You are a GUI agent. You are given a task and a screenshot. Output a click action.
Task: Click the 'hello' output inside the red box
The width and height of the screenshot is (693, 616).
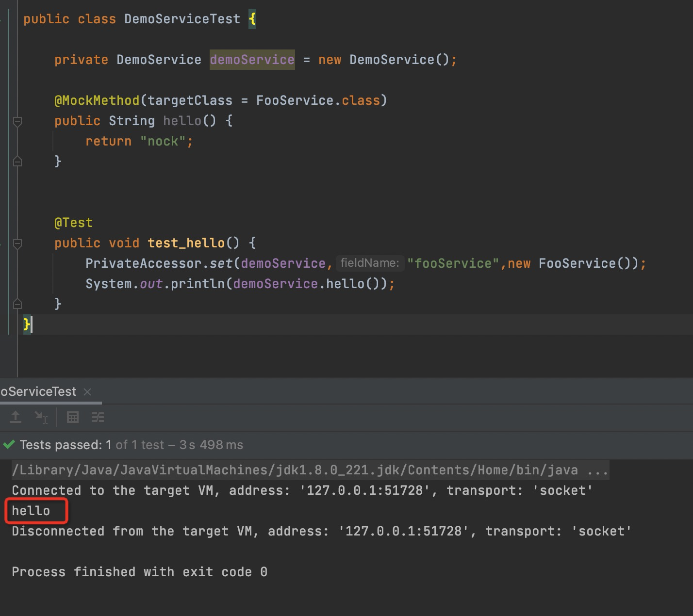click(32, 510)
